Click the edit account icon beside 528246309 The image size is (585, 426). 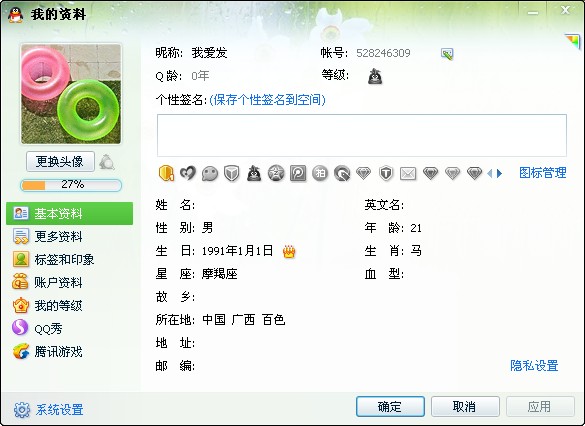pos(447,54)
